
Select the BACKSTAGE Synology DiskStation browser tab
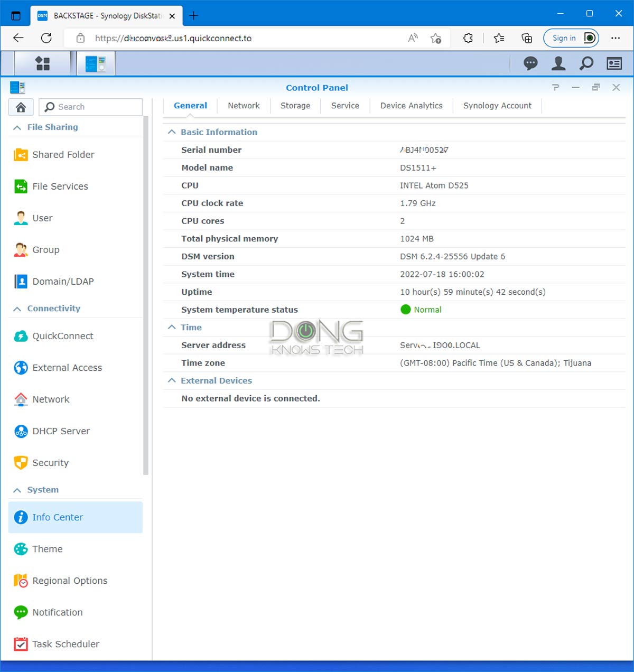click(106, 16)
